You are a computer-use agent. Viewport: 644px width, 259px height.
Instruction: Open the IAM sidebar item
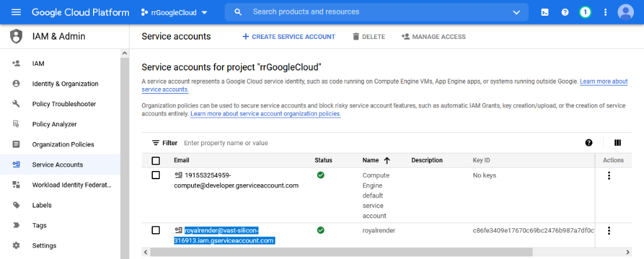coord(60,63)
